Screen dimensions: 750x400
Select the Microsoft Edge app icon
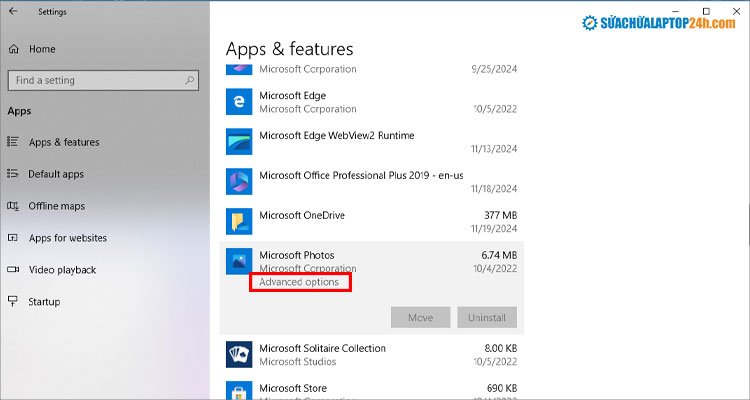239,101
